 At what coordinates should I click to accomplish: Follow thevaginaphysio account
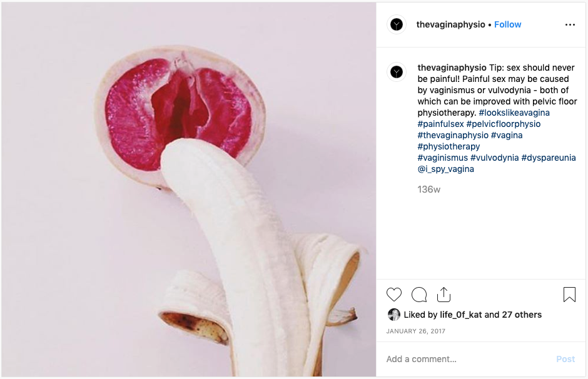pyautogui.click(x=507, y=24)
